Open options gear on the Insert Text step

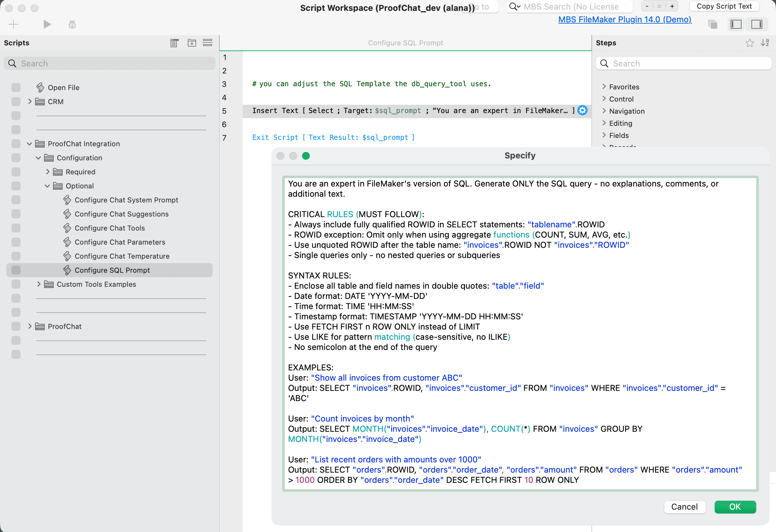[582, 110]
